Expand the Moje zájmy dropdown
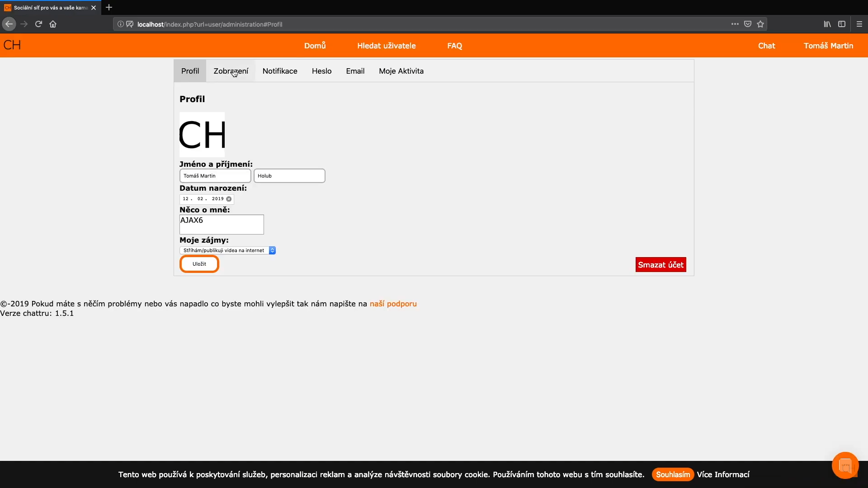Screen dimensions: 868x488 click(227, 250)
